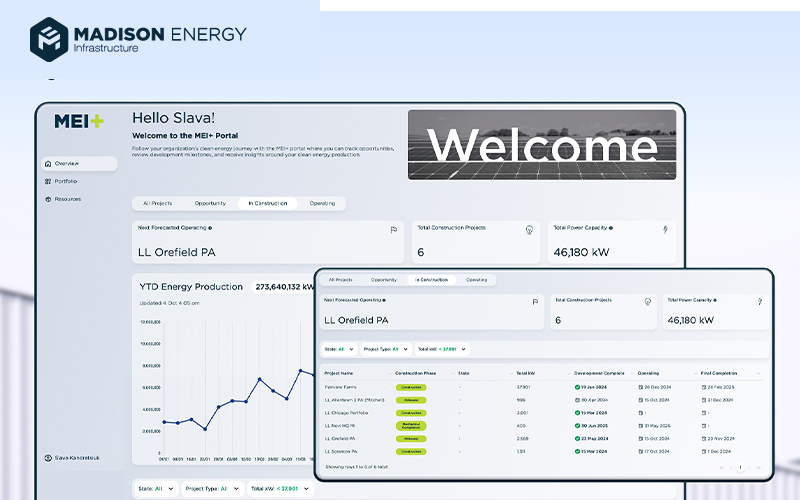Open State filter dropdown below the energy chart
800x500 pixels.
(157, 488)
